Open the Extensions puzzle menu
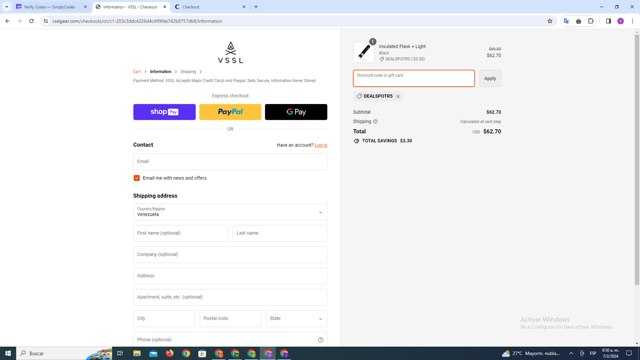 coord(591,21)
